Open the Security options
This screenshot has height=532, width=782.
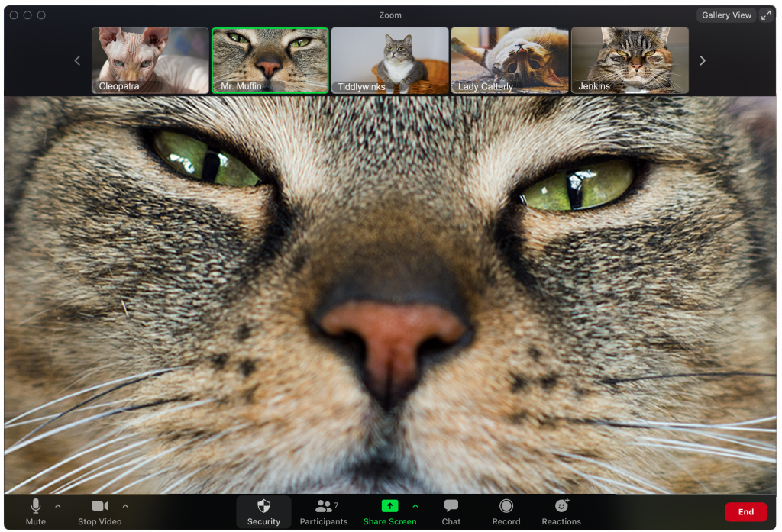coord(263,511)
